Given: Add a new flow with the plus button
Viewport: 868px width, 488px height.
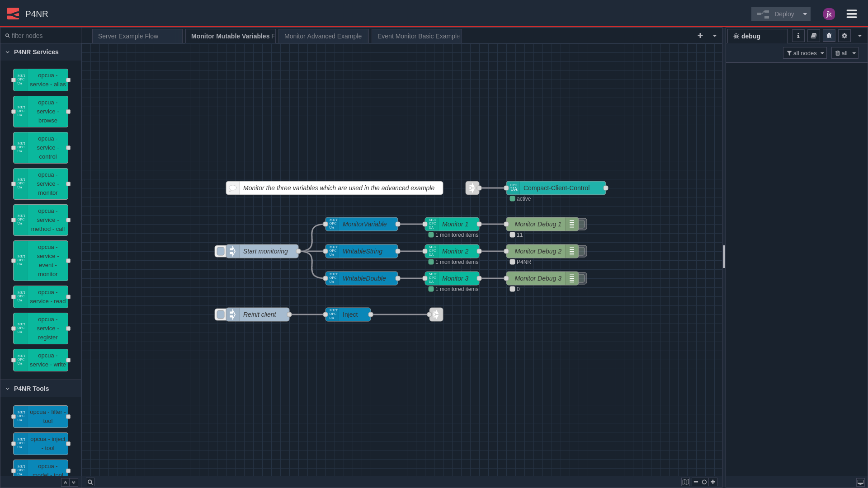Looking at the screenshot, I should tap(700, 36).
